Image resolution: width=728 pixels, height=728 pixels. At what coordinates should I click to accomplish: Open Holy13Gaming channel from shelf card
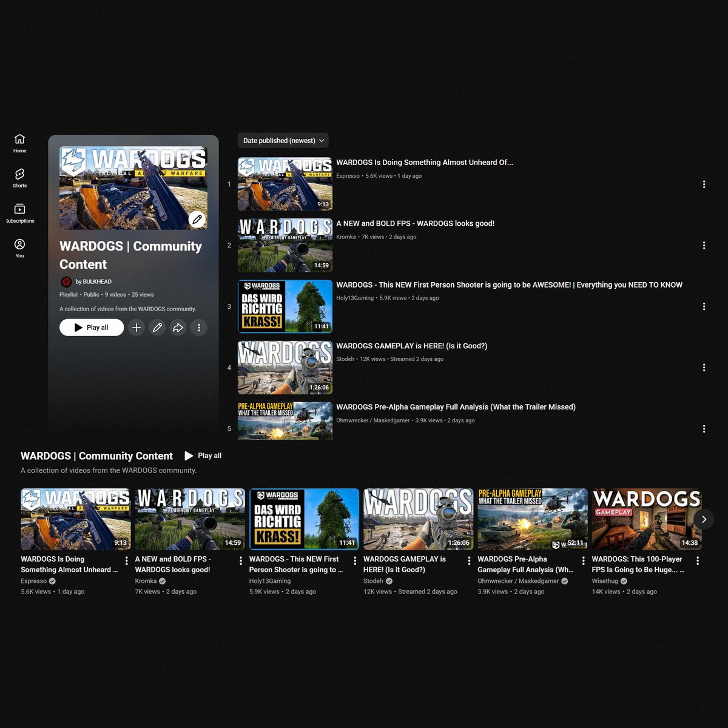point(270,581)
